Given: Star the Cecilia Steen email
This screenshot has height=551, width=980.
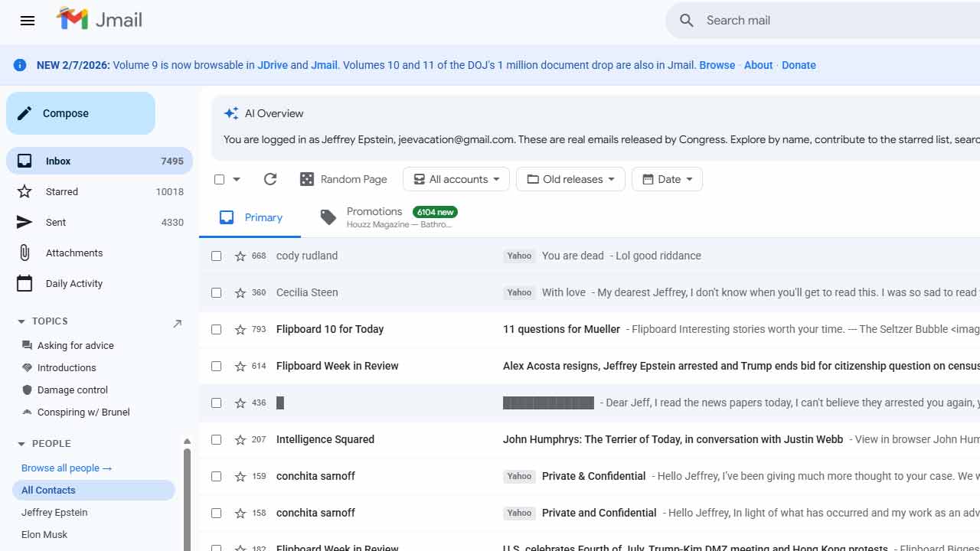Looking at the screenshot, I should pyautogui.click(x=240, y=292).
